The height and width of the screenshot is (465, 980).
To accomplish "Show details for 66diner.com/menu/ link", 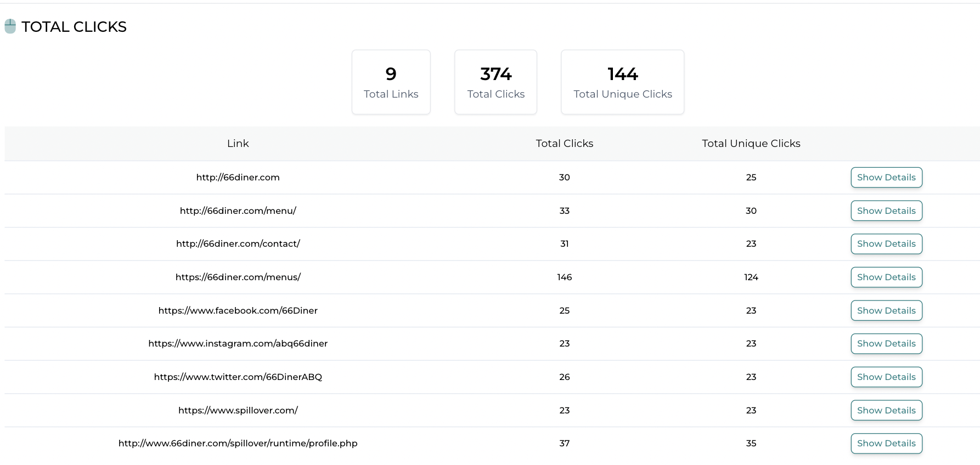I will [x=886, y=211].
